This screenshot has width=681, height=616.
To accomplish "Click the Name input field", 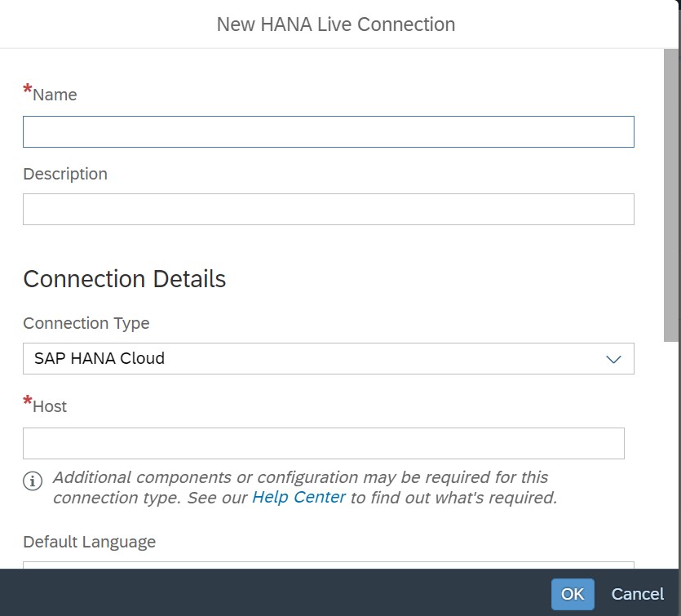I will click(x=329, y=131).
